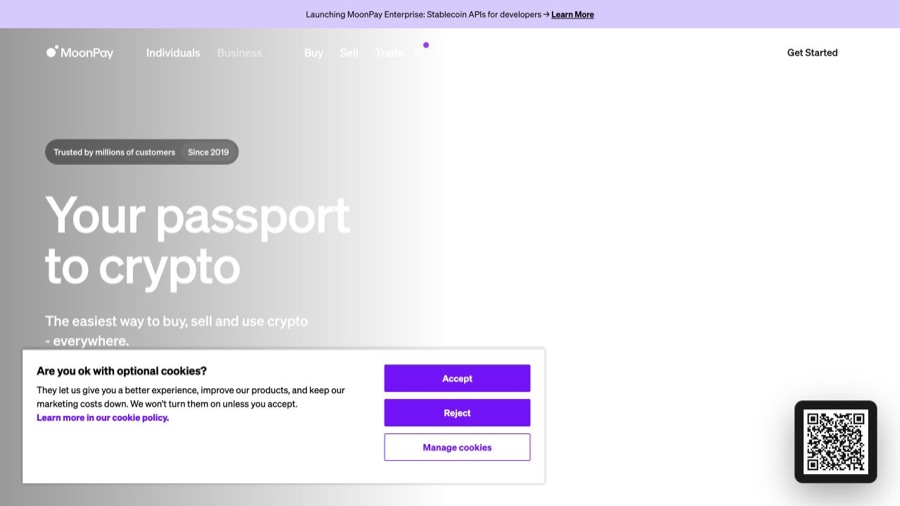
Task: Open the cookie policy link
Action: (103, 418)
